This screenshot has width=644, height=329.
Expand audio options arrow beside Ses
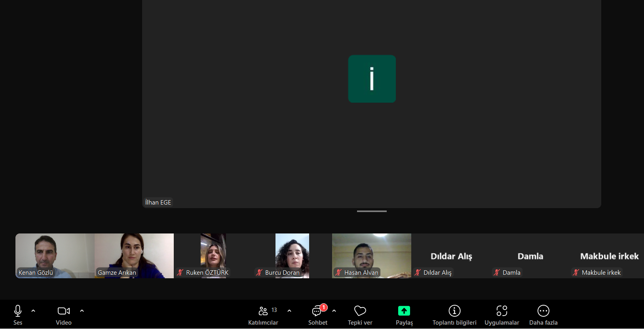pos(33,311)
